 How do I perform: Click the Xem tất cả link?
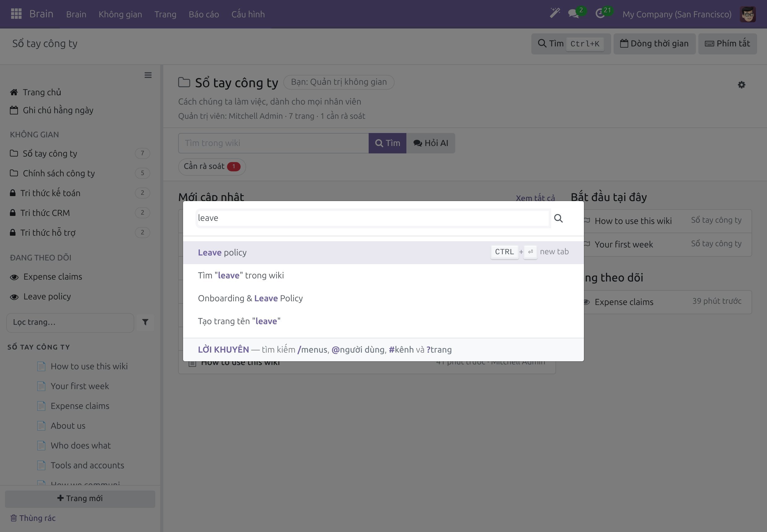pos(535,198)
